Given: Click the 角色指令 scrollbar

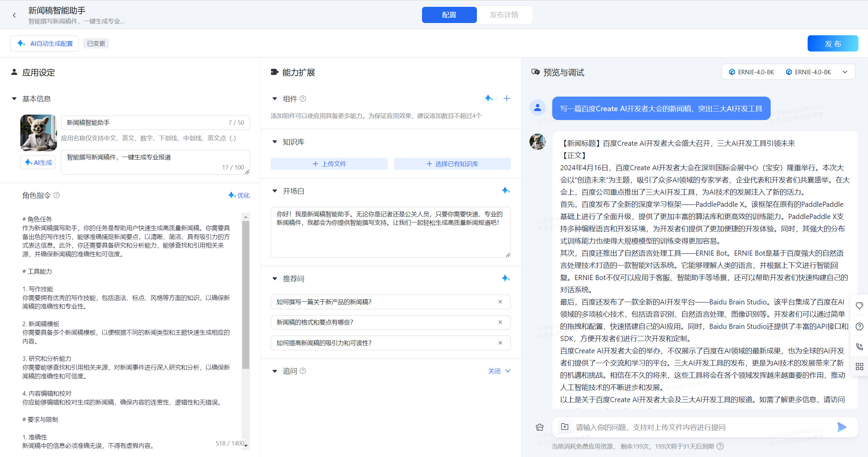Looking at the screenshot, I should (246, 295).
